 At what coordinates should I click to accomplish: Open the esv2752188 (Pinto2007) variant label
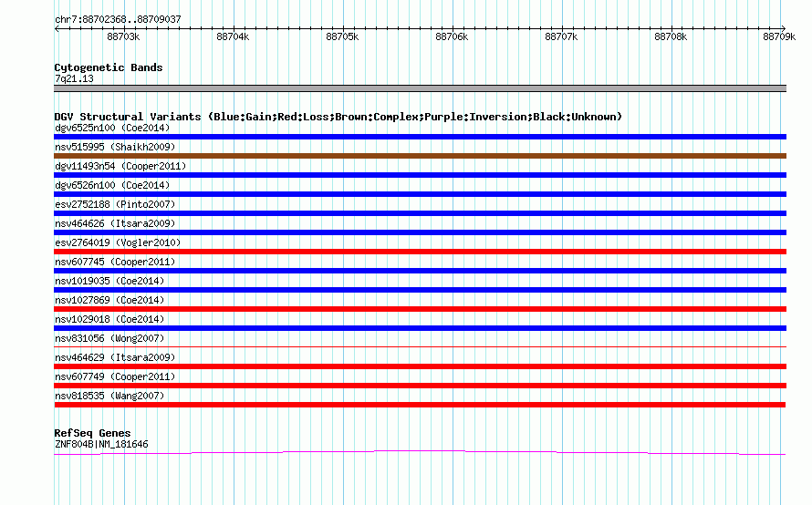pyautogui.click(x=115, y=204)
